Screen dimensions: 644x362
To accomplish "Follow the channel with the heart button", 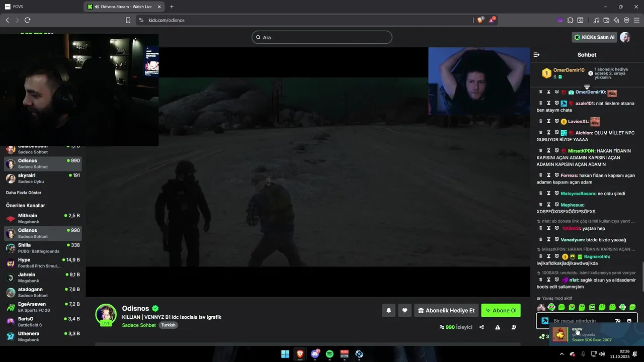I will 405,311.
